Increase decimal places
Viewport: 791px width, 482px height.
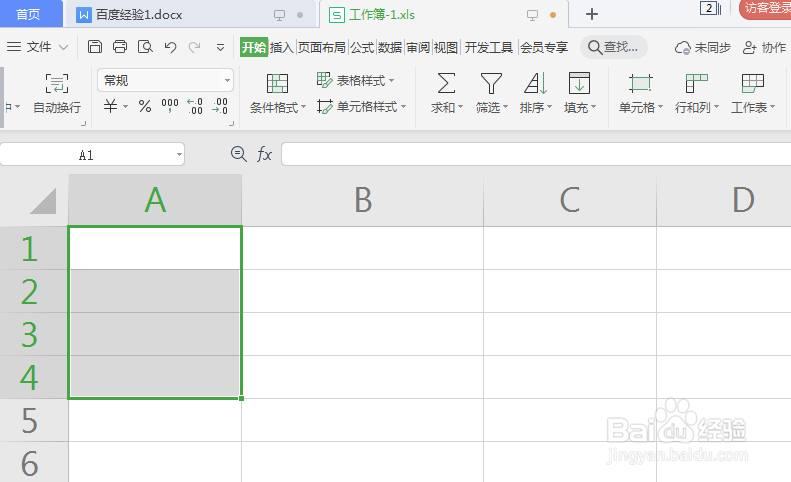[195, 106]
